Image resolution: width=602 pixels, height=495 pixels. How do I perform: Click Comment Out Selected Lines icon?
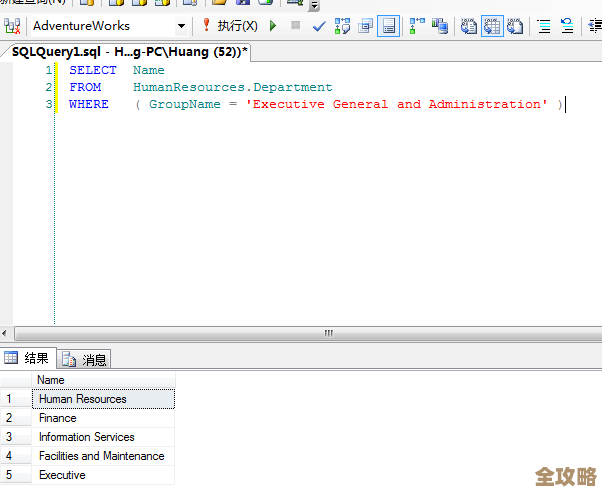pyautogui.click(x=544, y=26)
